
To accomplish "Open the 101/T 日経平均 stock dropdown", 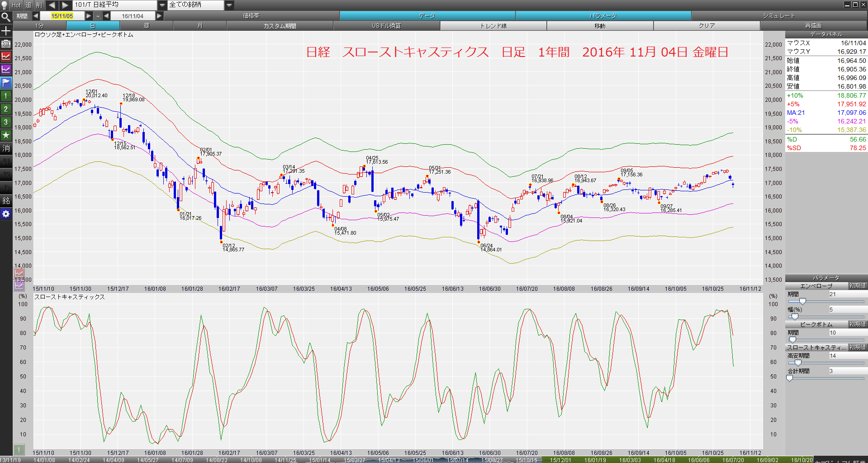I will click(162, 5).
